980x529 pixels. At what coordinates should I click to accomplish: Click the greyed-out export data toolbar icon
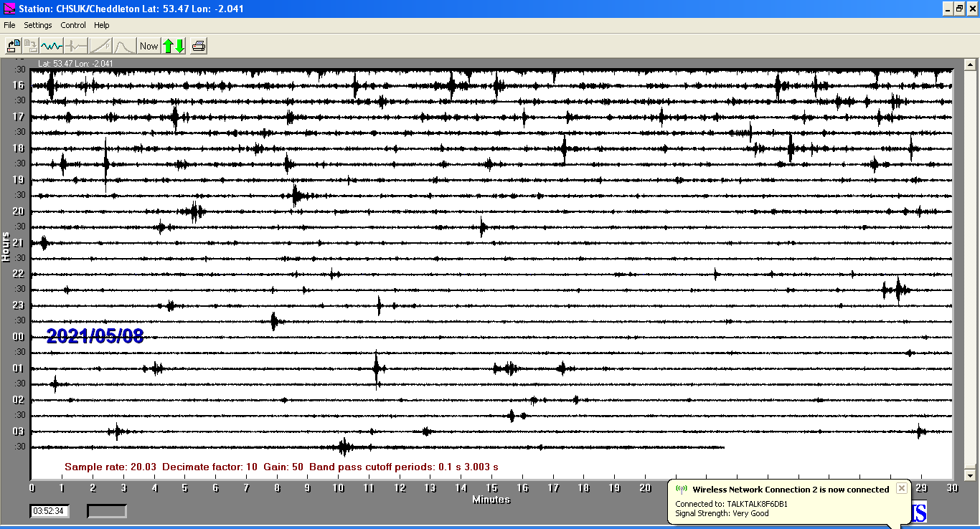click(x=31, y=46)
